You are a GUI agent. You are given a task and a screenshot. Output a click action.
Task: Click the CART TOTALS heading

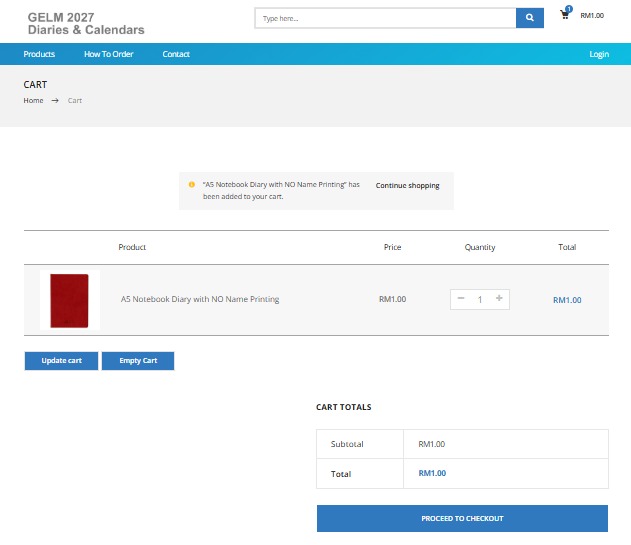point(344,407)
